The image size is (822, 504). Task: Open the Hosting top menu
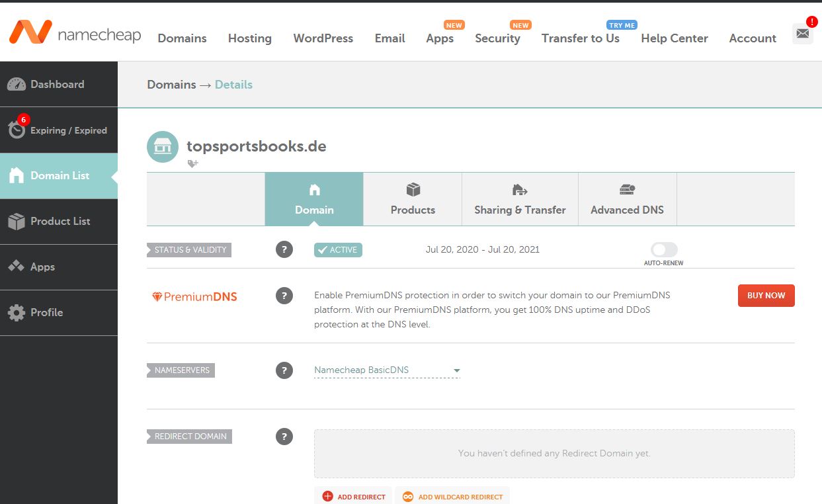pos(250,38)
